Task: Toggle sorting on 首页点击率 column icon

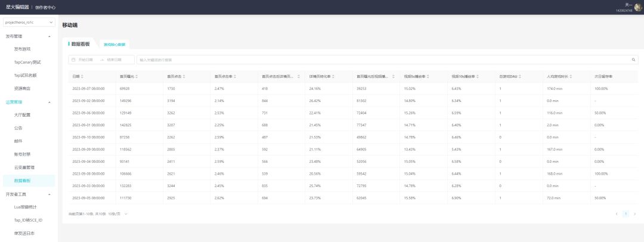Action: 234,76
